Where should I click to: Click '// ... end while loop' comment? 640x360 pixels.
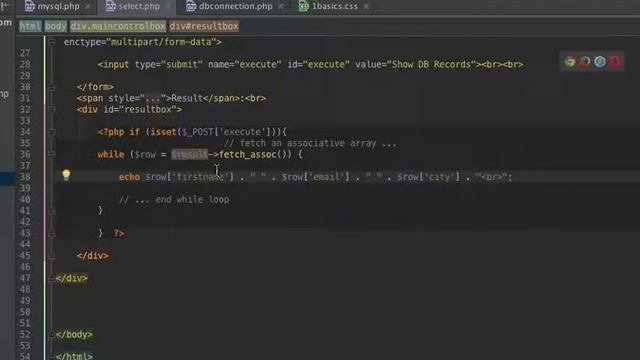pos(174,200)
